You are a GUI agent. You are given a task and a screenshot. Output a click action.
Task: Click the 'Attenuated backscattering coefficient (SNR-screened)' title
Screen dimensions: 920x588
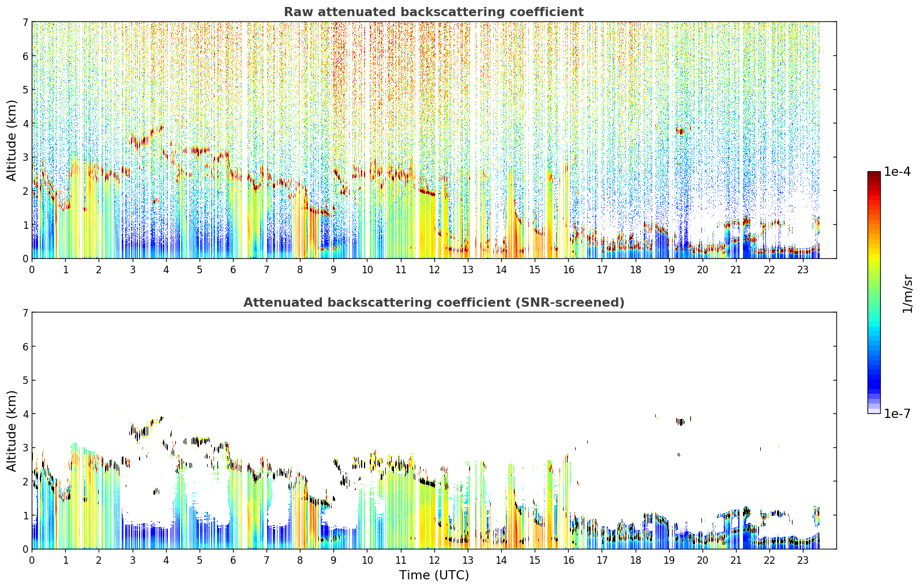point(434,303)
